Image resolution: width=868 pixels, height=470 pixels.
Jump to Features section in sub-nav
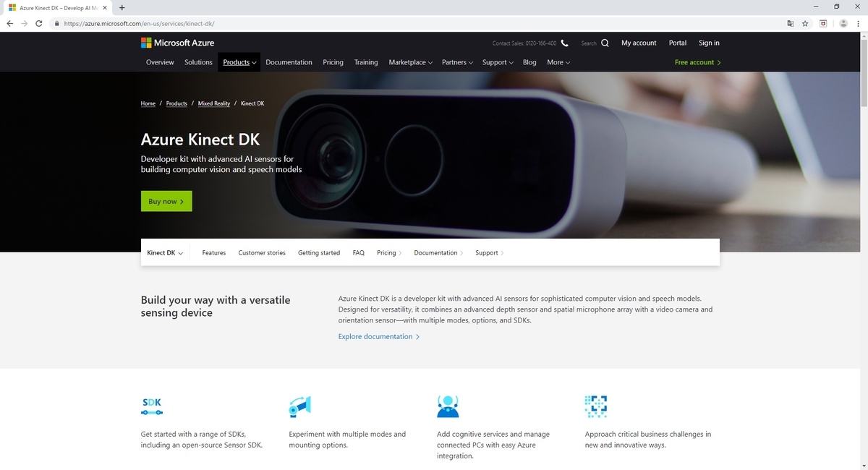pos(214,253)
